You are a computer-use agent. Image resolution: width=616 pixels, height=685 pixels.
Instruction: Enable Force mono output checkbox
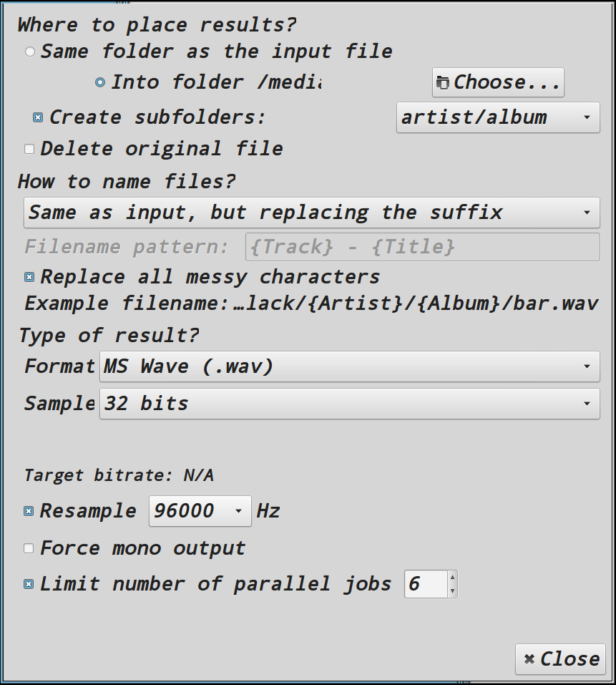29,548
